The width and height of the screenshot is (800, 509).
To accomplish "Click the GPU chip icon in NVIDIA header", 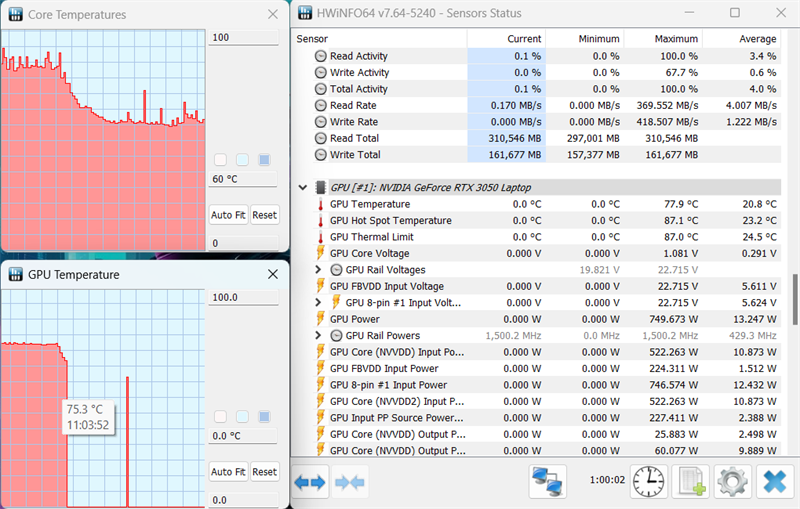I will [x=320, y=187].
